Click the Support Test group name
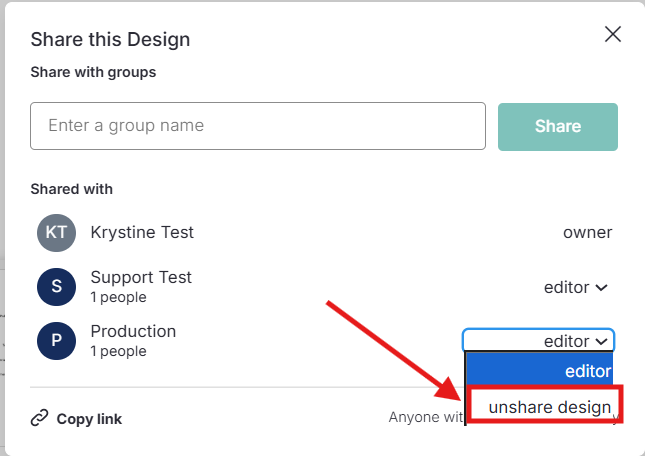 pos(141,277)
